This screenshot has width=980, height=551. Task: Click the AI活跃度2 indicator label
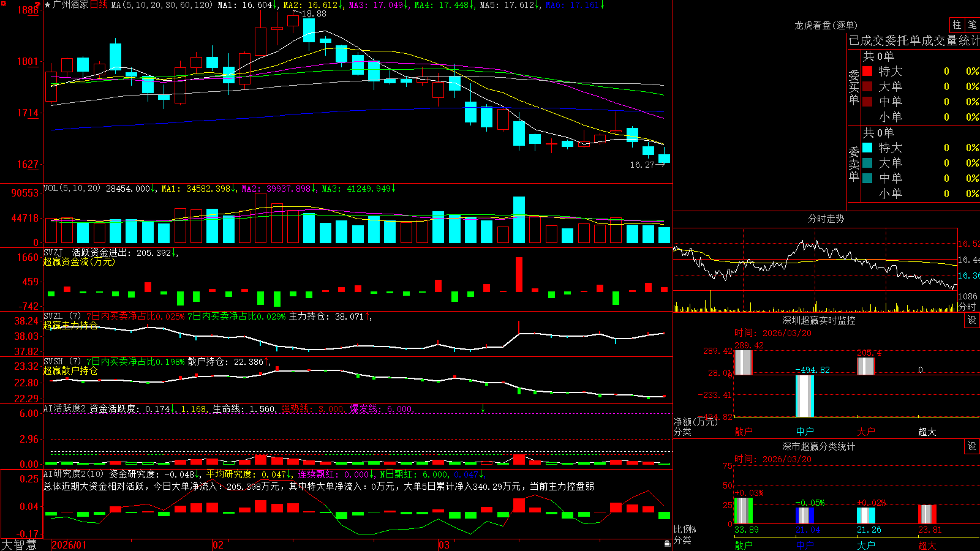(65, 408)
